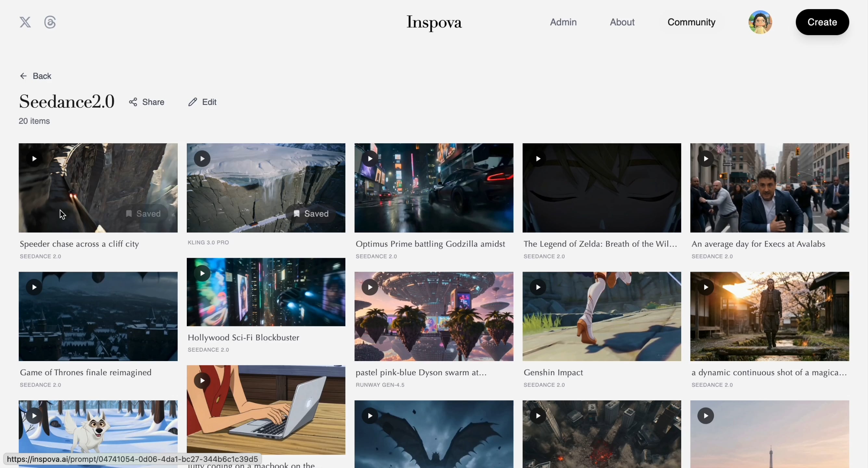The width and height of the screenshot is (868, 468).
Task: Click the Inspova logo
Action: pos(434,23)
